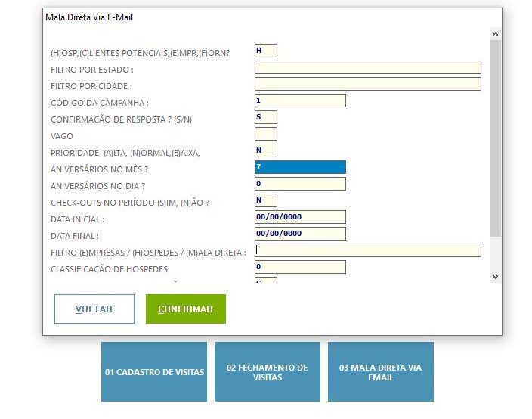Focus the CLASSIFICAÇÃO DE HOSPEDES field
Image resolution: width=532 pixels, height=419 pixels.
click(300, 267)
